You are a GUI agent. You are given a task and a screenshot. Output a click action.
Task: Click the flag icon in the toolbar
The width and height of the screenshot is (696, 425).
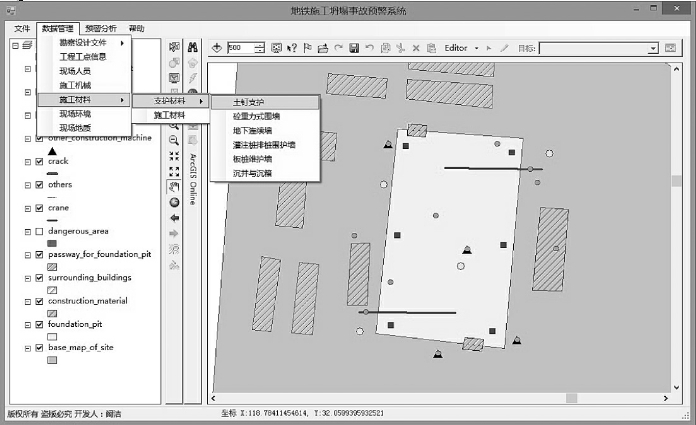coord(307,48)
